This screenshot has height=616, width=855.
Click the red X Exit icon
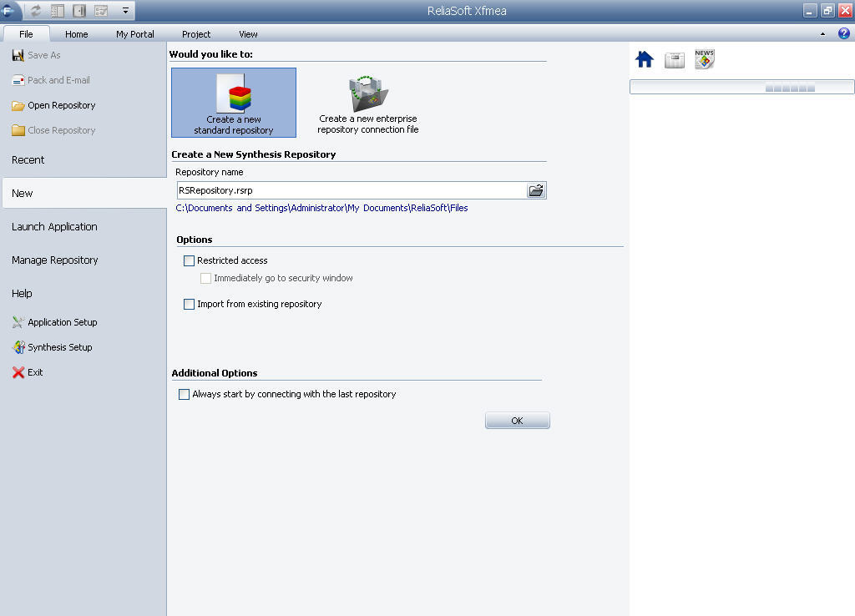tap(18, 372)
